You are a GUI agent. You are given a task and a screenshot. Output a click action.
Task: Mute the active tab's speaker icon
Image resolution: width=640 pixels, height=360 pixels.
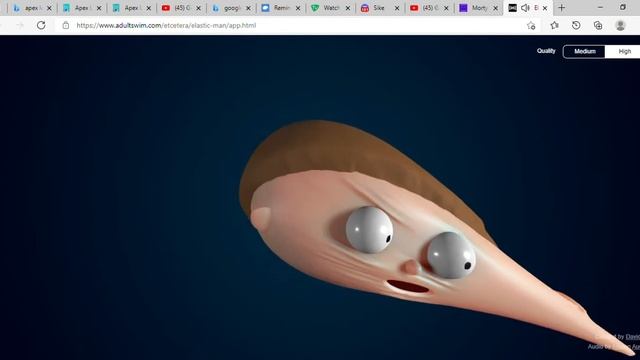pos(525,8)
